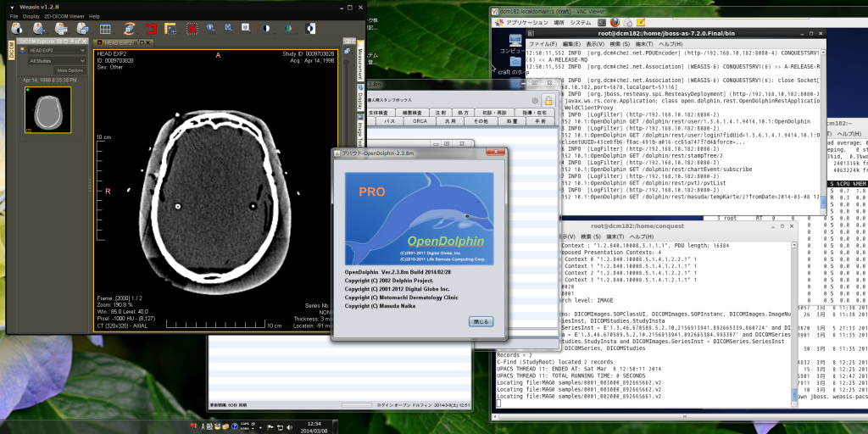Screen dimensions: 868x434
Task: Select the head CT series thumbnail
Action: coord(47,110)
